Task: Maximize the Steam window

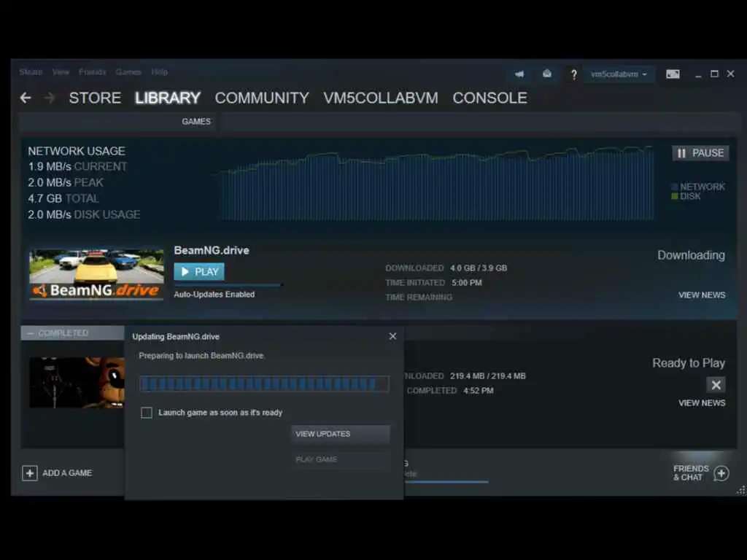Action: point(715,74)
